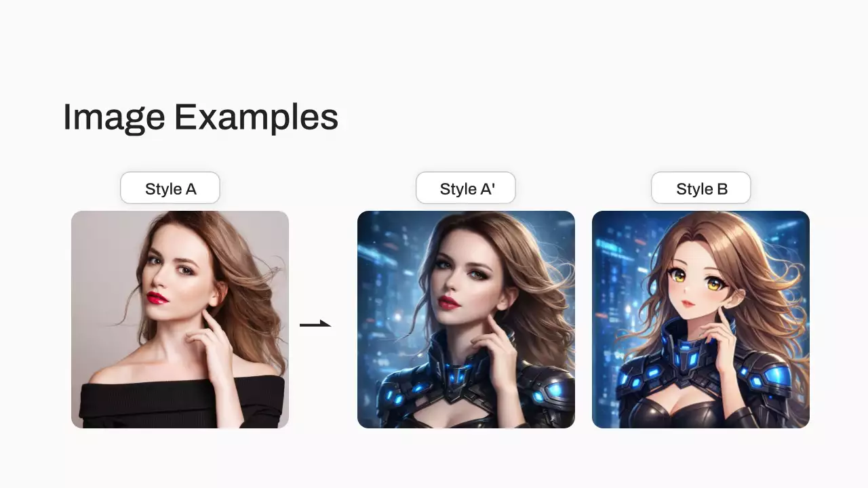Open the Style A' realistic cyberpunk image
The width and height of the screenshot is (868, 488).
click(x=466, y=319)
